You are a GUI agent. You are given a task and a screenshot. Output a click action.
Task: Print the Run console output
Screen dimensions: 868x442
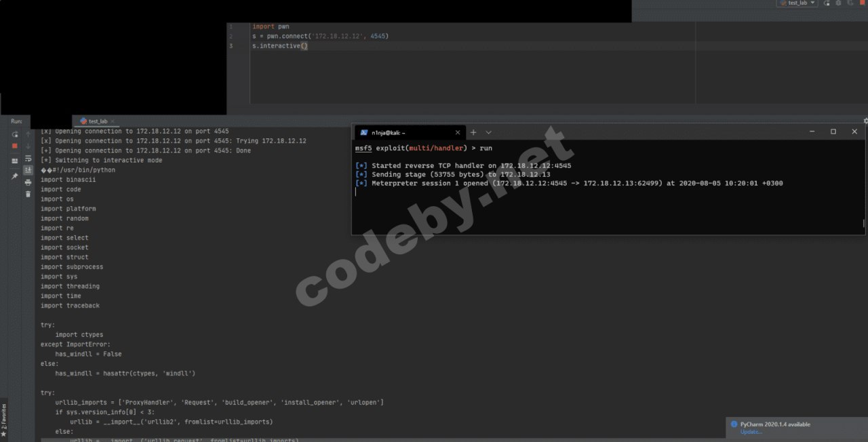[28, 182]
